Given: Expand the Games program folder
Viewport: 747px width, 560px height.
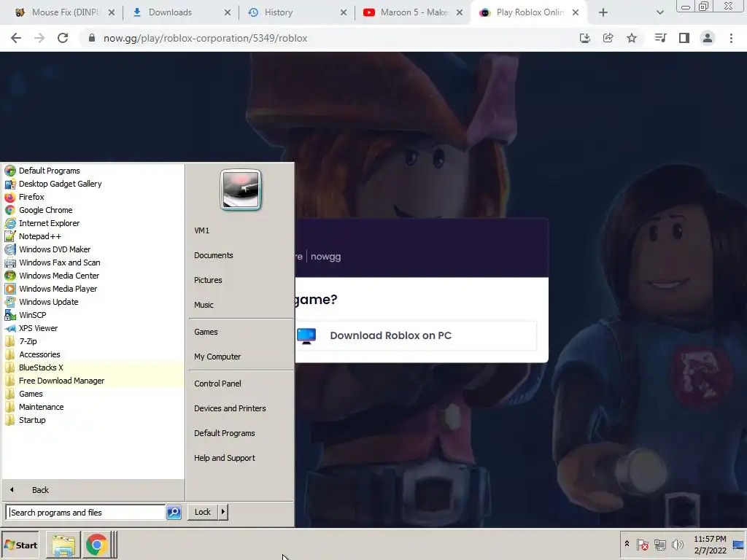Looking at the screenshot, I should pos(93,394).
